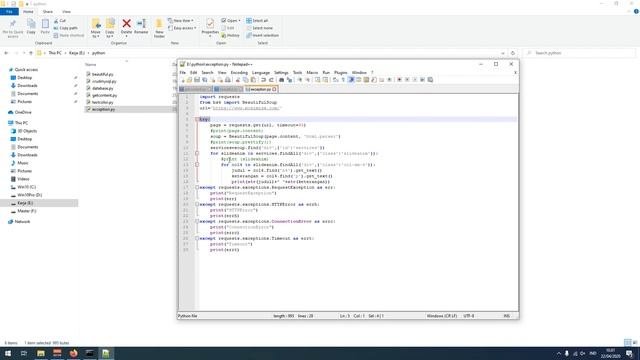Screen dimensions: 640x360
Task: Click History in Explorer ribbon
Action: 231,36
